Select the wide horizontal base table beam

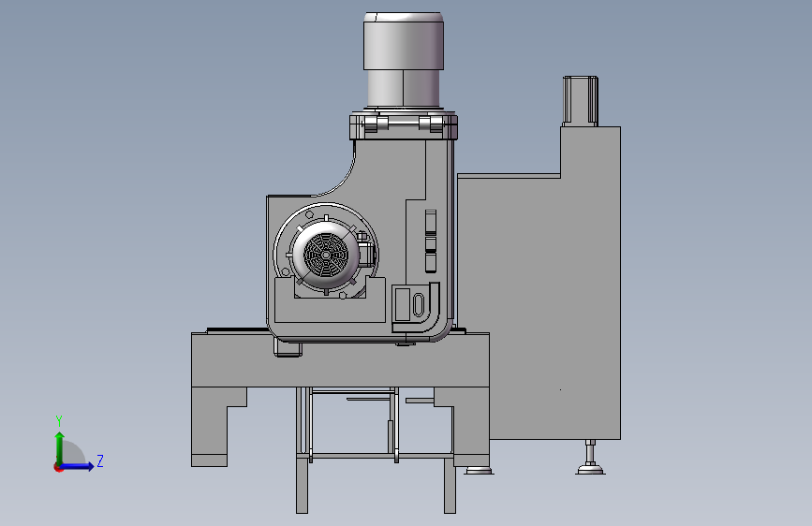click(340, 359)
